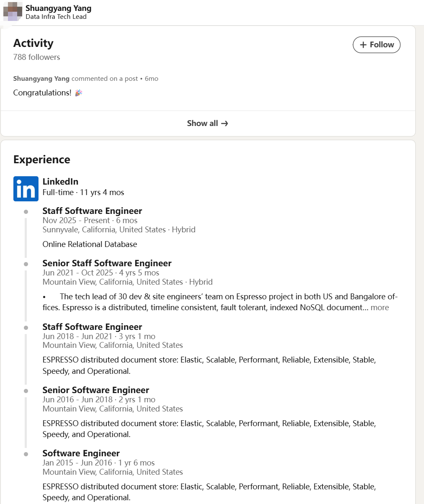Image resolution: width=424 pixels, height=504 pixels.
Task: Click timeline bullet beside Jan 2015 Software Engineer
Action: pos(26,454)
